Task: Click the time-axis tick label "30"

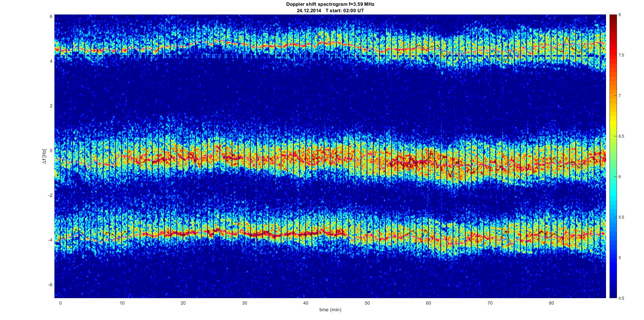Action: (x=245, y=303)
